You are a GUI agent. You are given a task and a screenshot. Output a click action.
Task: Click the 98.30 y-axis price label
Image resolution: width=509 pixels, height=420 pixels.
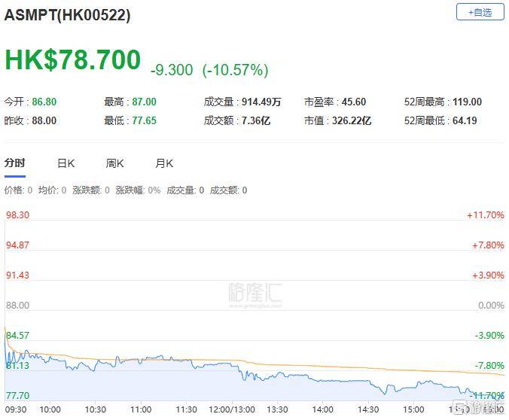tap(17, 215)
